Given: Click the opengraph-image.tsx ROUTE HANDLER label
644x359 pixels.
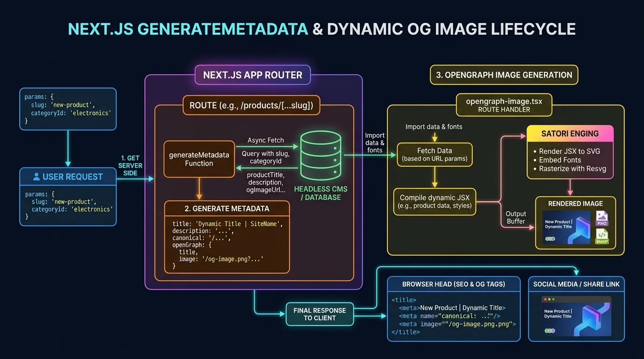Looking at the screenshot, I should [504, 105].
